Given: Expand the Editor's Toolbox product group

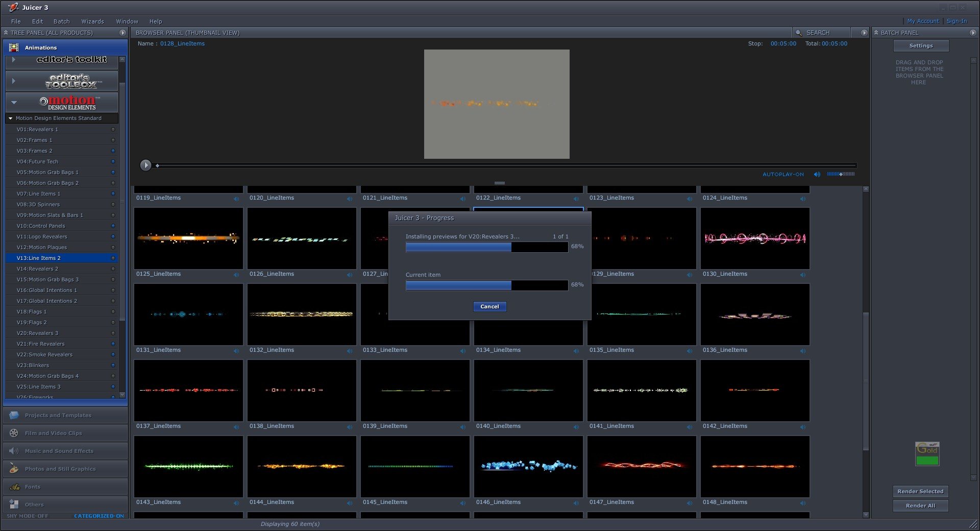Looking at the screenshot, I should point(14,81).
